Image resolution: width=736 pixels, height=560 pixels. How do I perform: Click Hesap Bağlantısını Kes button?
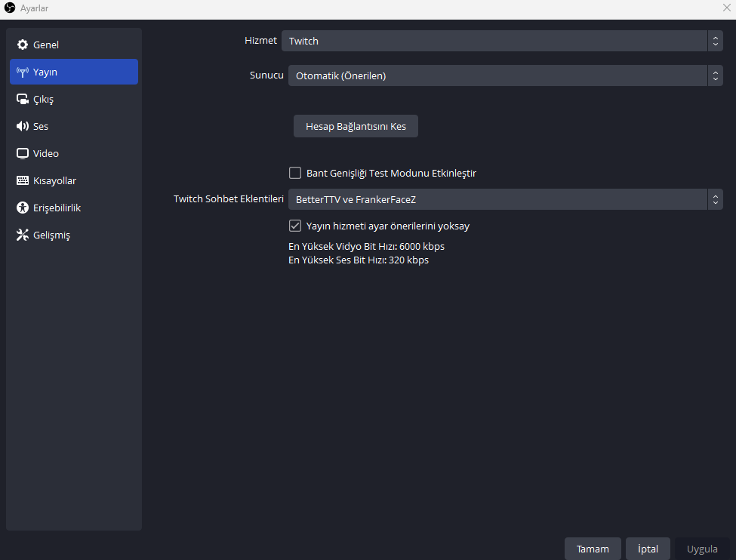point(356,126)
